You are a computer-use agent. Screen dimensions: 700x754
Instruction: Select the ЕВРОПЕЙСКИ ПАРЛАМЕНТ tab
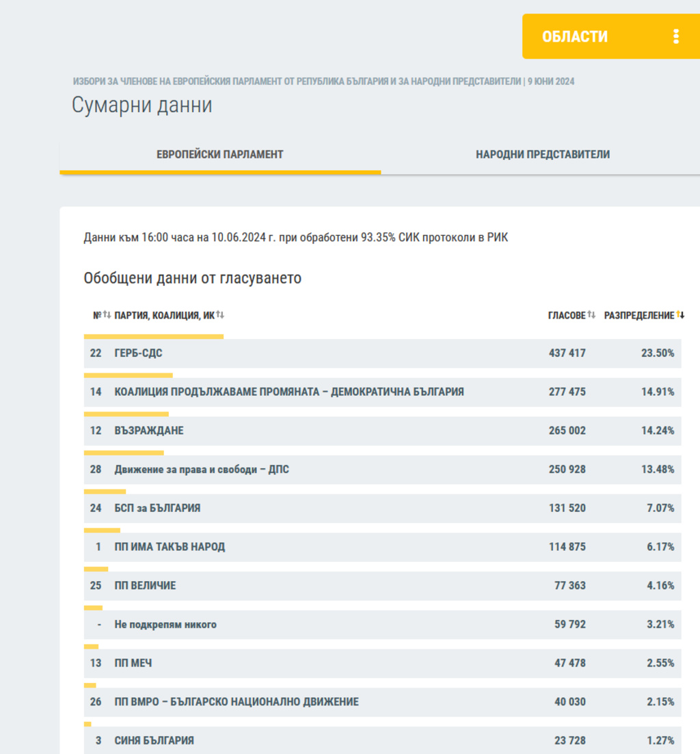pos(219,154)
